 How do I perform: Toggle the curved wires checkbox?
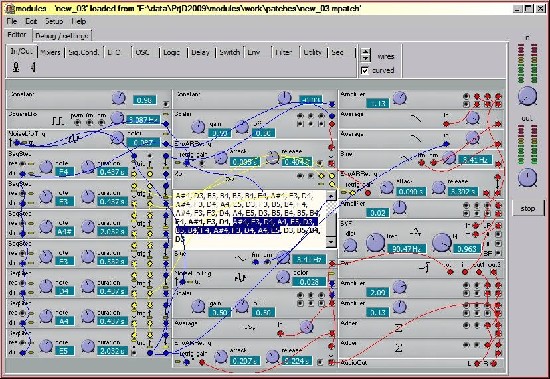pos(365,71)
